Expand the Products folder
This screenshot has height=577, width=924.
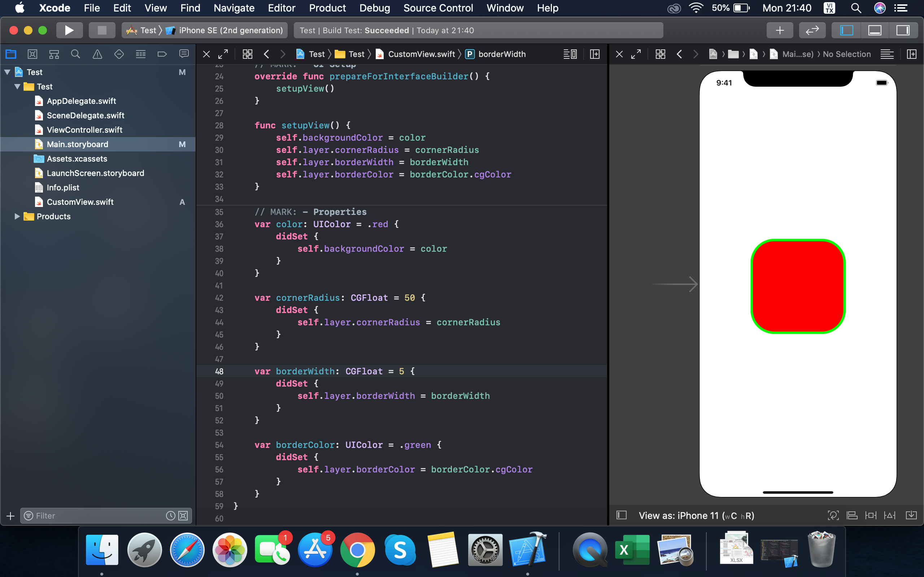(x=17, y=216)
